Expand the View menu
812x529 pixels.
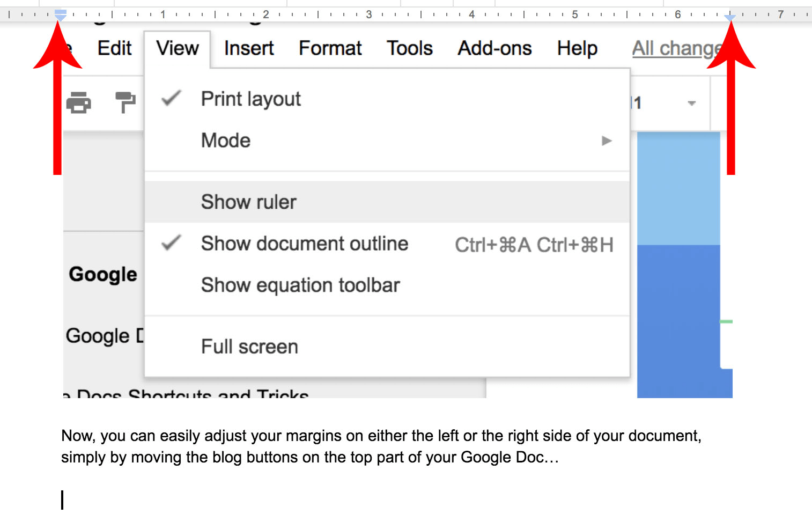point(177,48)
